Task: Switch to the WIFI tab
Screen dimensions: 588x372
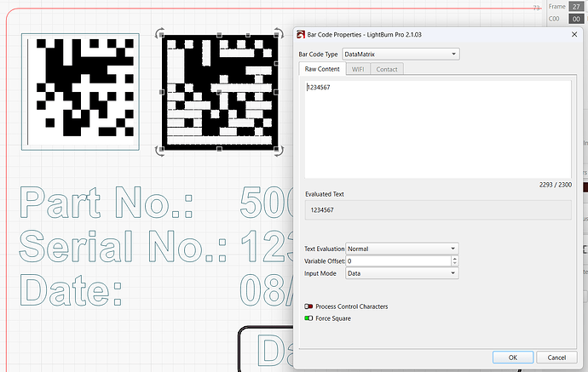Action: point(358,69)
